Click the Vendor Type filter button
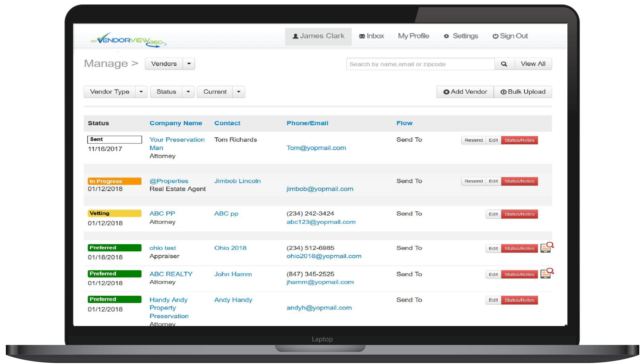The image size is (640, 364). coord(110,92)
